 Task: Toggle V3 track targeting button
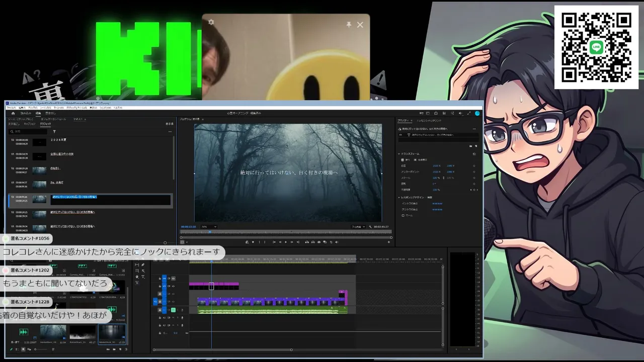coord(164,286)
